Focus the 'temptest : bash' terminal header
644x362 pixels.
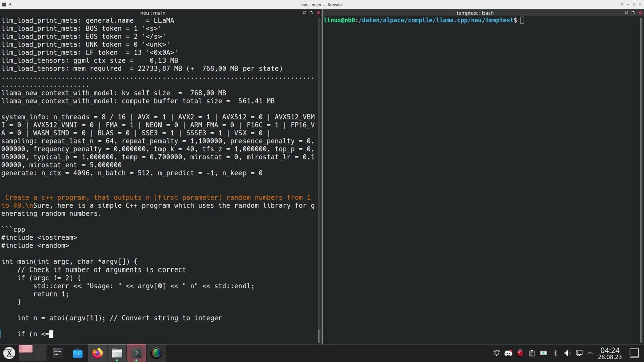tap(475, 13)
